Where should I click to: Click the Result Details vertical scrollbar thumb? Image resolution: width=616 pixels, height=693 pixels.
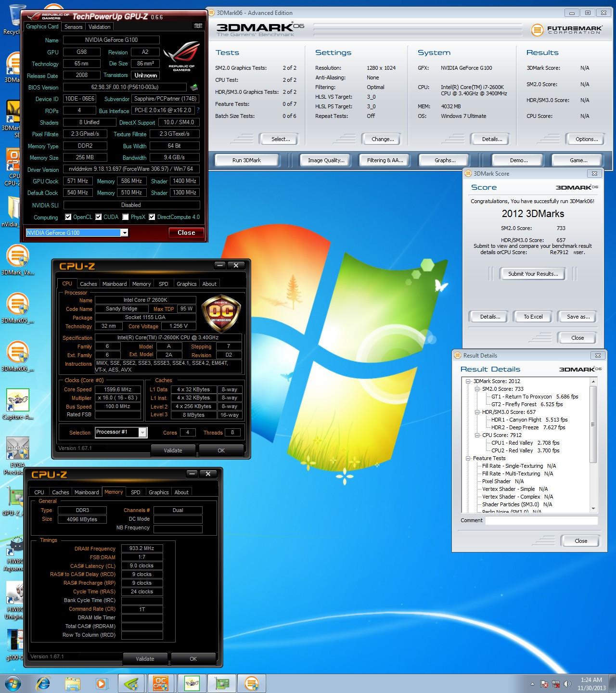pos(593,423)
